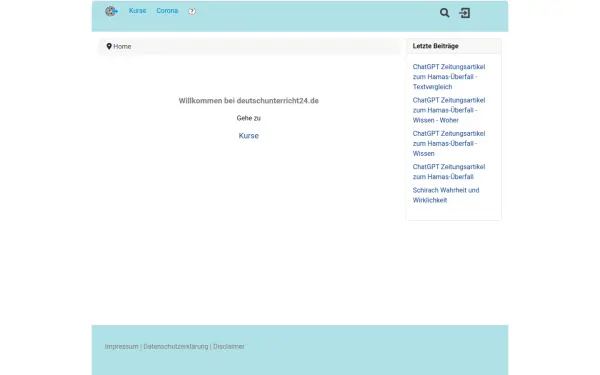Screen dimensions: 600x375
Task: Open the Corona menu item
Action: click(167, 11)
